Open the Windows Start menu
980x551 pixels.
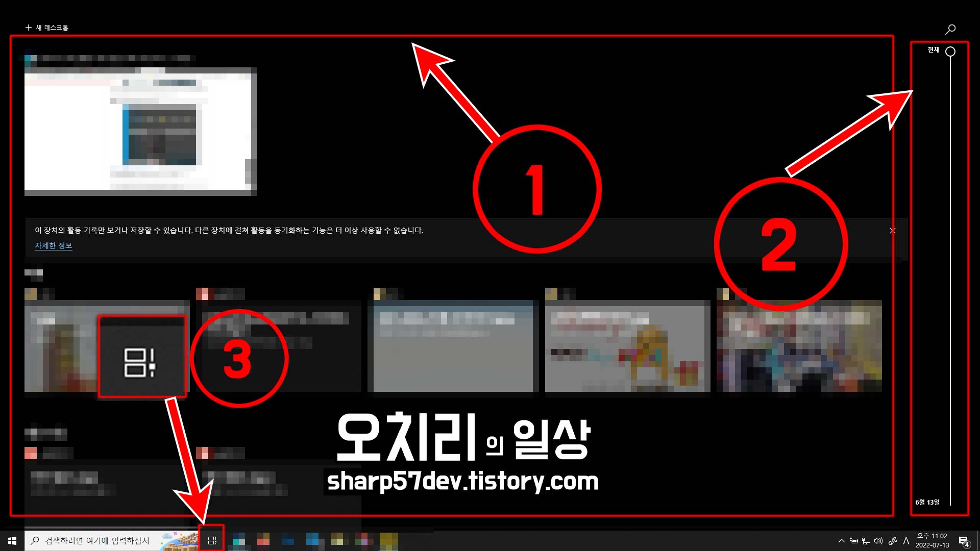(x=12, y=540)
